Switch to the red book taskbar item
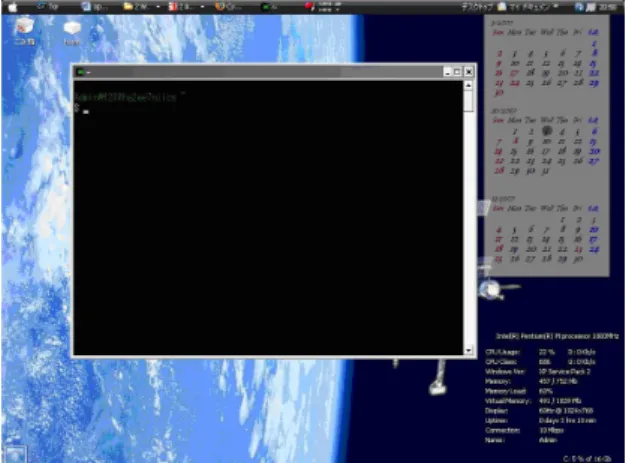 click(182, 6)
